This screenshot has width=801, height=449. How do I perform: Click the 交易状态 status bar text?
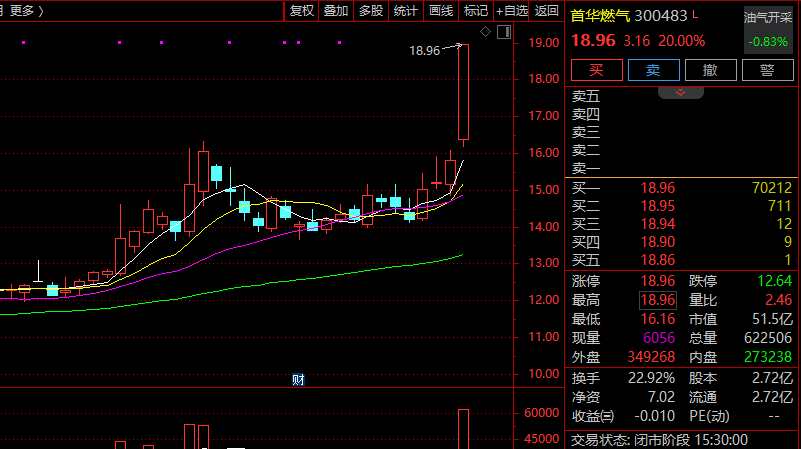click(x=659, y=440)
